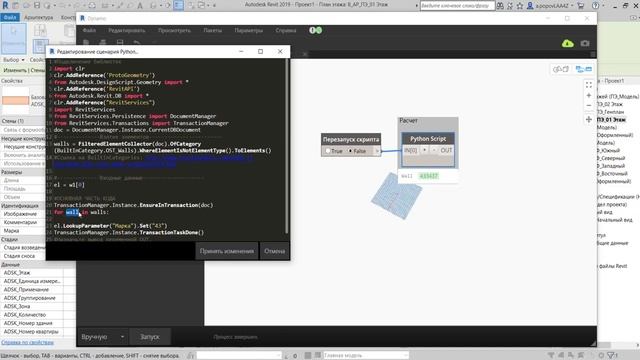The image size is (640, 360).
Task: Click the Save icon in Revit quick access toolbar
Action: (37, 6)
